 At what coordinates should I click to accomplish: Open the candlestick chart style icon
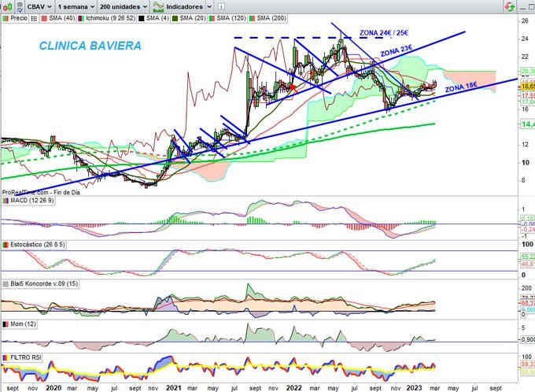[x=8, y=6]
